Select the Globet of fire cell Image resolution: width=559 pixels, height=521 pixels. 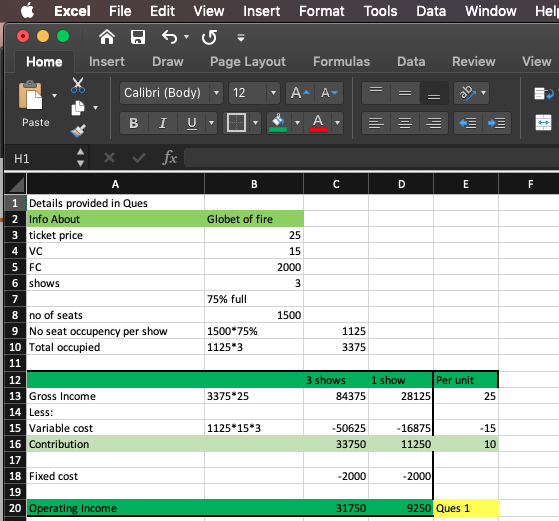254,219
